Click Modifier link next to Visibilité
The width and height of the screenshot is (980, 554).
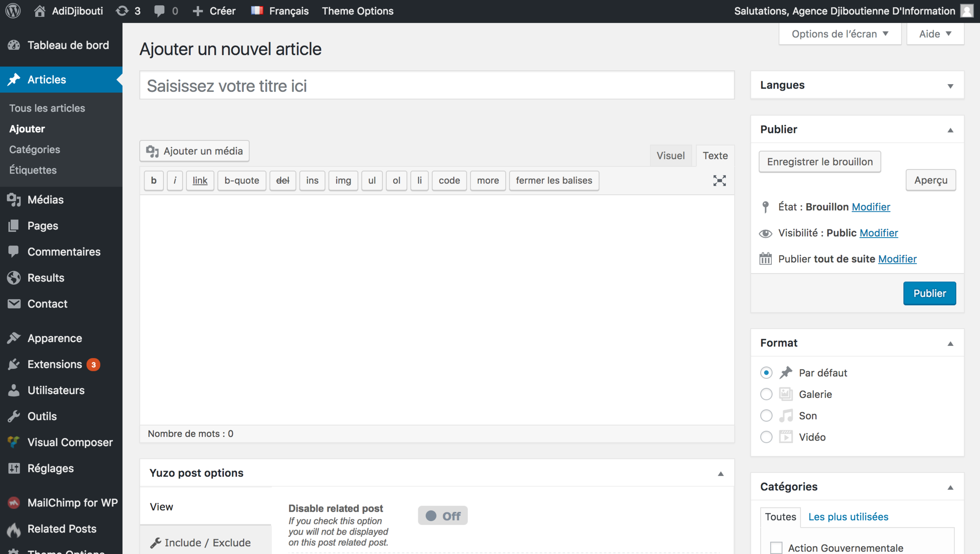879,233
